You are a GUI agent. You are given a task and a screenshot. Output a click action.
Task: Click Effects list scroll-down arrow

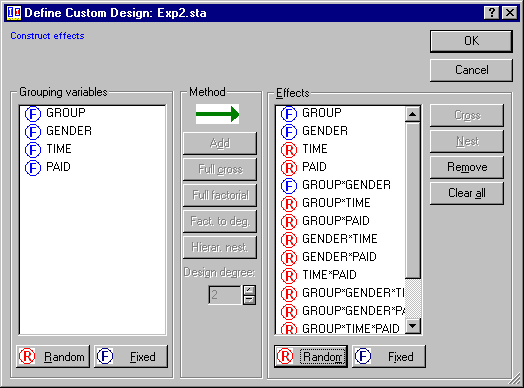[x=413, y=326]
